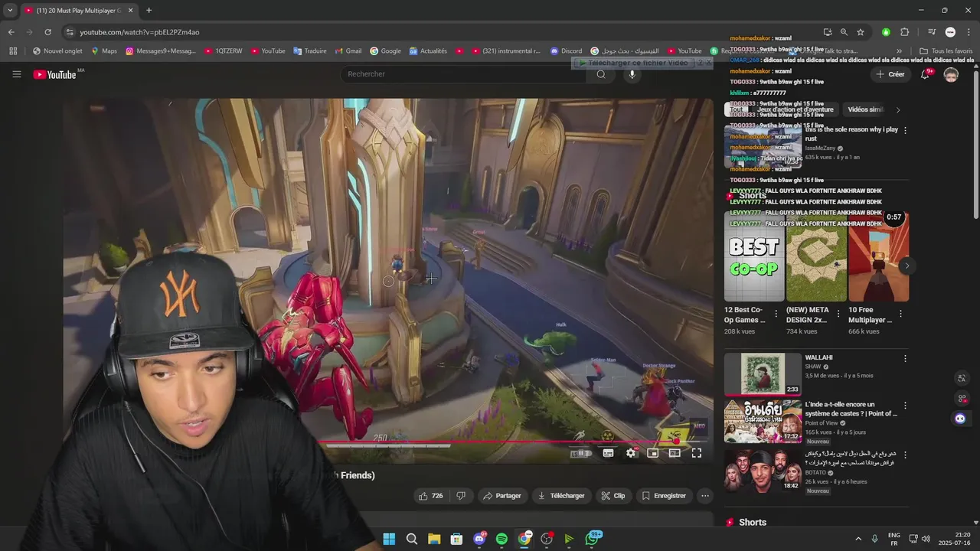Open the WALLAHI video thumbnail
Viewport: 980px width, 551px height.
[763, 373]
